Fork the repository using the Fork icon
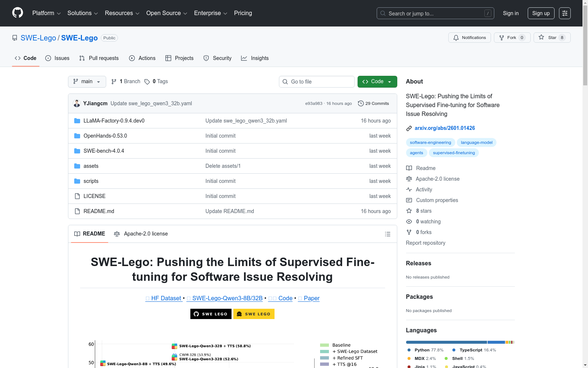The image size is (588, 368). [502, 38]
